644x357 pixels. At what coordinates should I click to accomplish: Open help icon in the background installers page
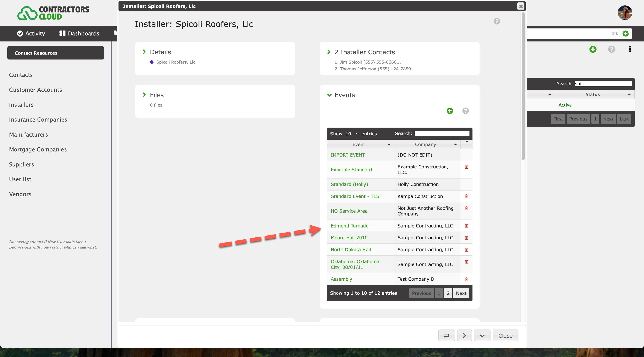tap(612, 49)
